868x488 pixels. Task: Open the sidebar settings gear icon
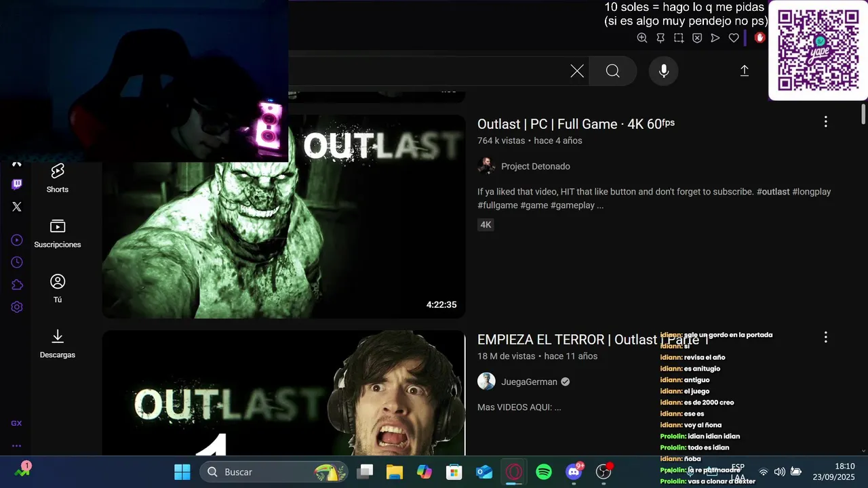tap(17, 307)
